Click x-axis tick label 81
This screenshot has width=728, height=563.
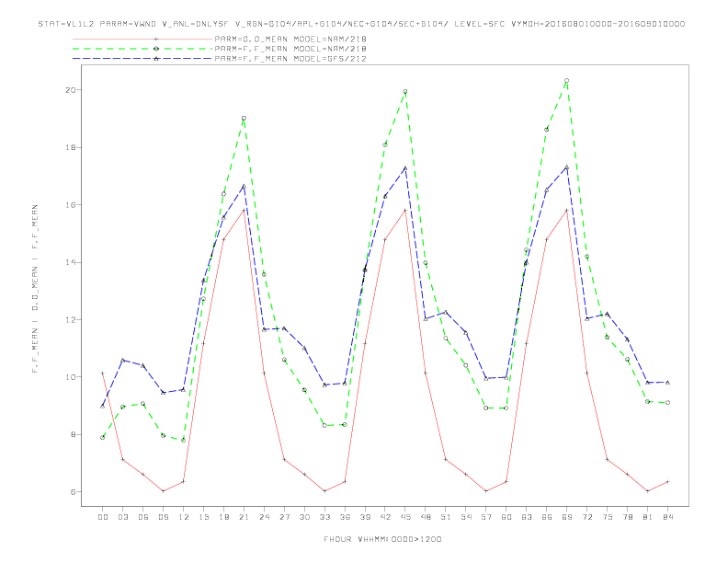pyautogui.click(x=648, y=517)
